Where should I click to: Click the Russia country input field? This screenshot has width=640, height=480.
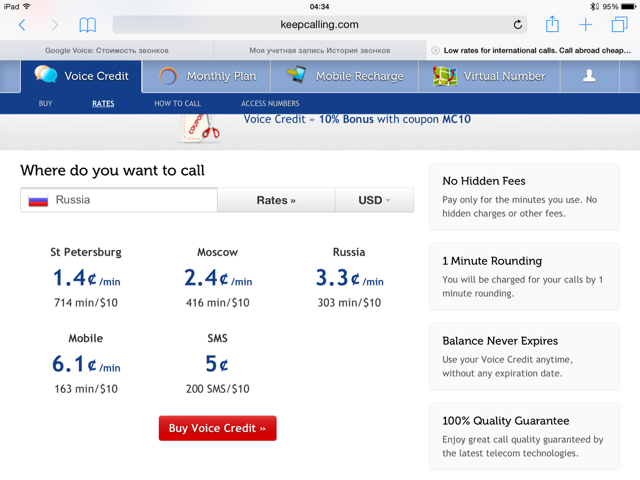click(119, 200)
